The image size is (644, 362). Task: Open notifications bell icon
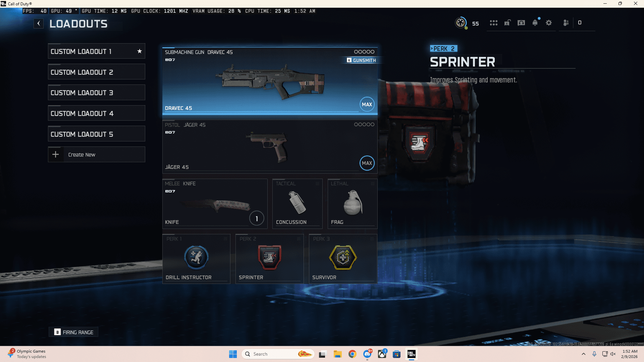[535, 23]
